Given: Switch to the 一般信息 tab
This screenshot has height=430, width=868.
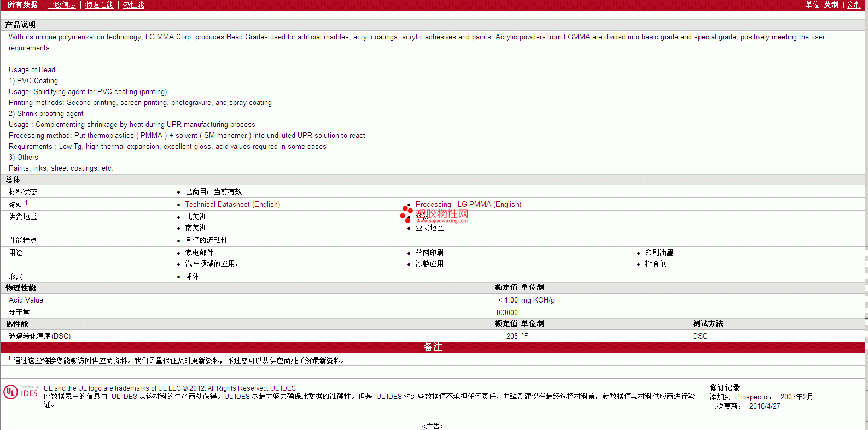Looking at the screenshot, I should 62,5.
